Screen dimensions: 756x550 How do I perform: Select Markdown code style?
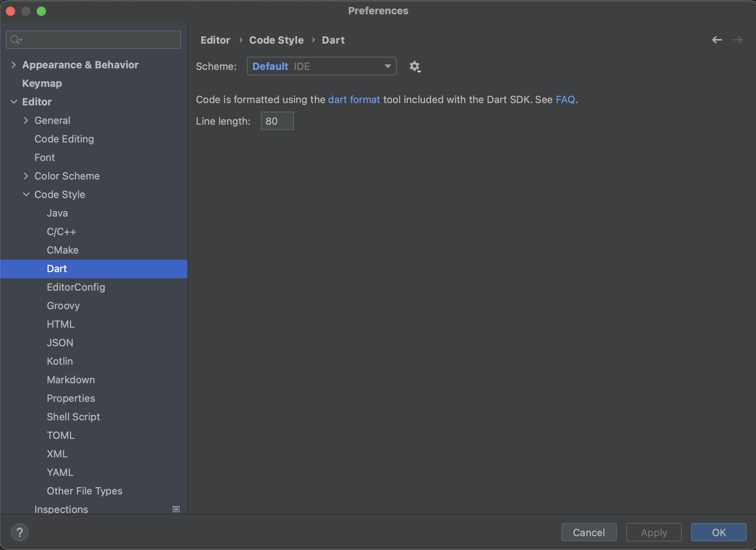(71, 380)
